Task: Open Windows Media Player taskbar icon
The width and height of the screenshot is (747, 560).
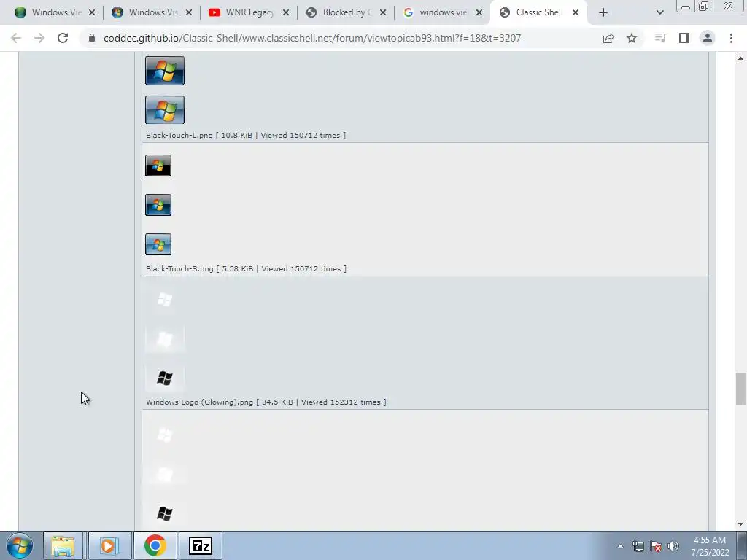Action: tap(109, 545)
